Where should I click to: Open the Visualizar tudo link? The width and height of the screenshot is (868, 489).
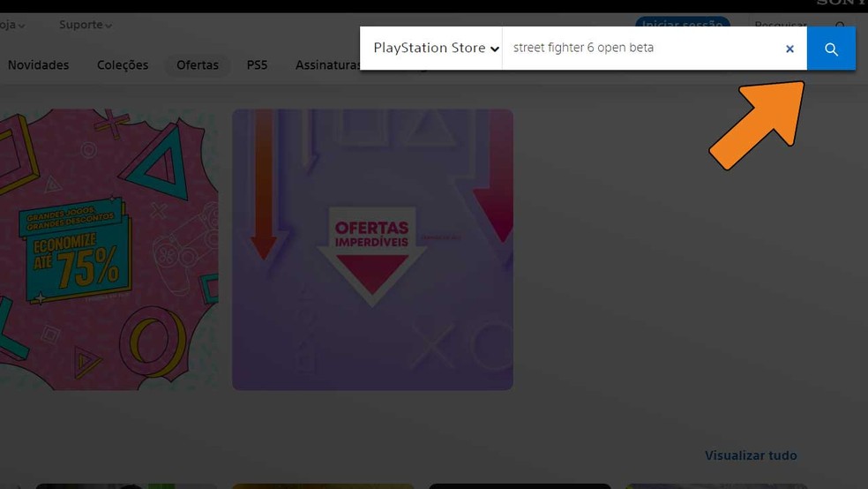coord(751,455)
